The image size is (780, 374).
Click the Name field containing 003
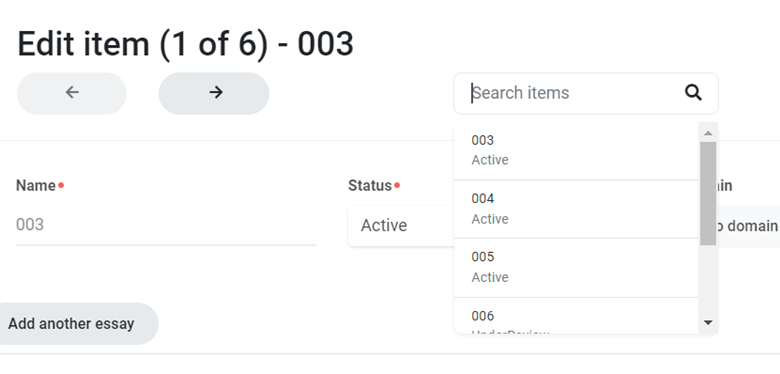click(166, 225)
